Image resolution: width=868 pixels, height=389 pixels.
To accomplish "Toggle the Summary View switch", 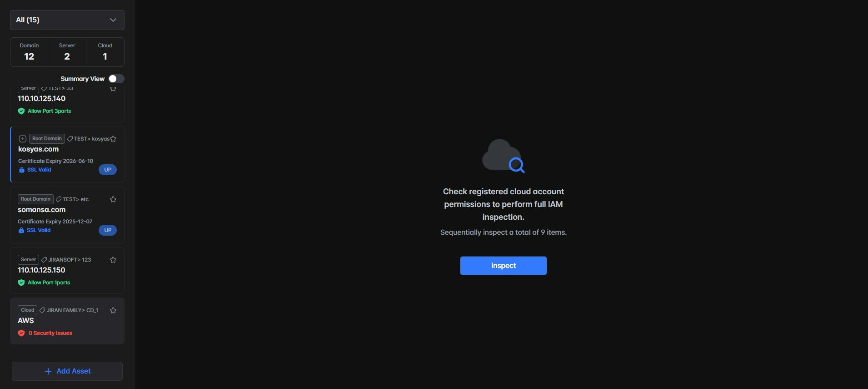I will point(116,79).
